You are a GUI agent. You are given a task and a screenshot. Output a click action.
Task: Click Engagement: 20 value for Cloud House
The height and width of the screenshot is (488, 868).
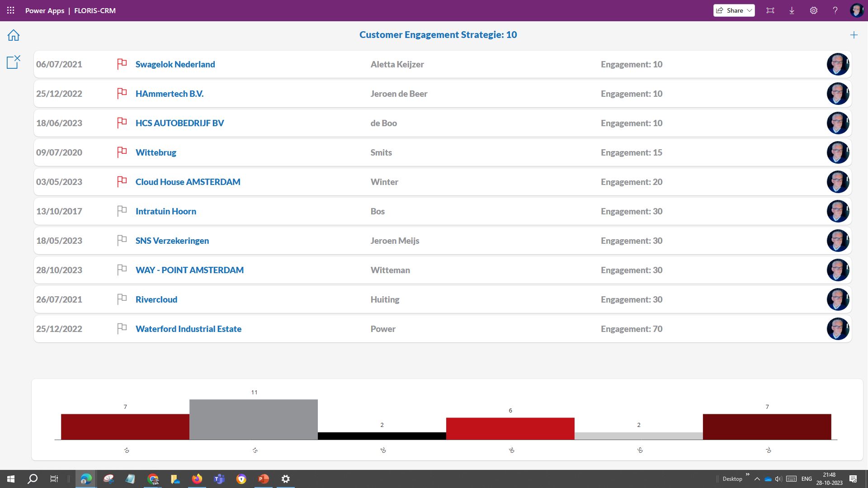632,182
